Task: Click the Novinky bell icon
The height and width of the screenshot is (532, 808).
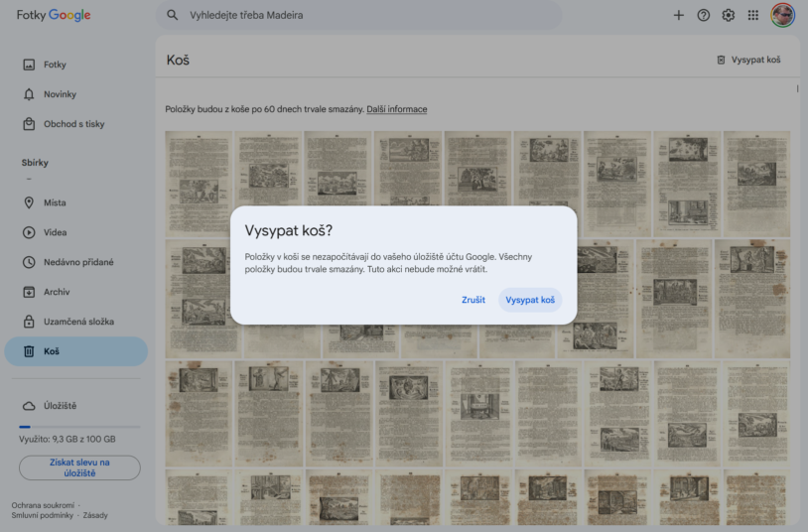Action: click(x=29, y=94)
